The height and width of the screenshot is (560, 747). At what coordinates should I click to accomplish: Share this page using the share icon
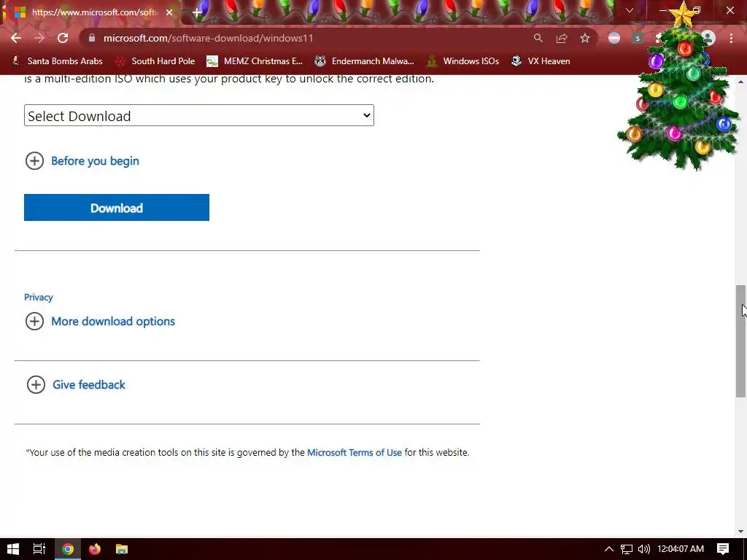point(562,38)
